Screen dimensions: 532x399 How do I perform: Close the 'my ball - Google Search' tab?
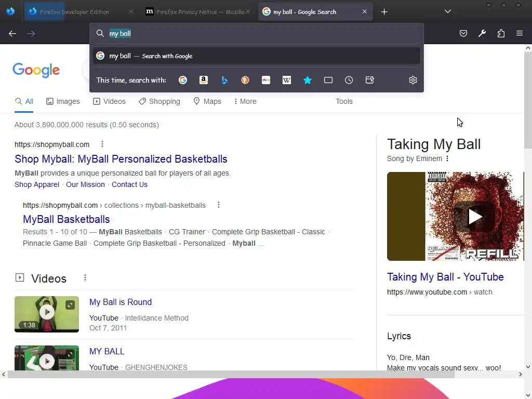(364, 11)
